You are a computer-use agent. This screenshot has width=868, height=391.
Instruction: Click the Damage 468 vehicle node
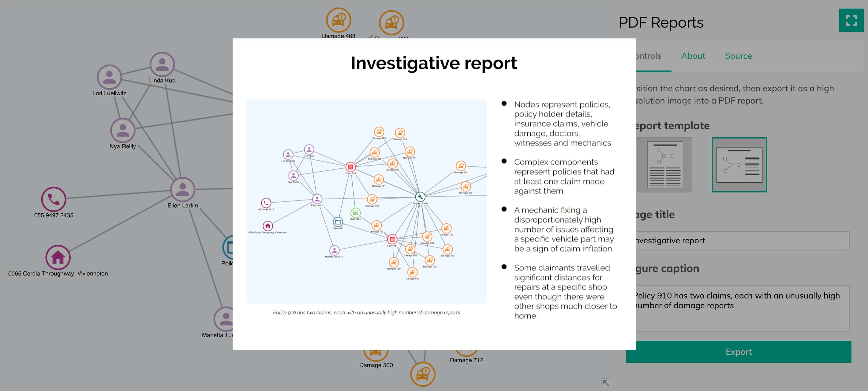click(338, 20)
